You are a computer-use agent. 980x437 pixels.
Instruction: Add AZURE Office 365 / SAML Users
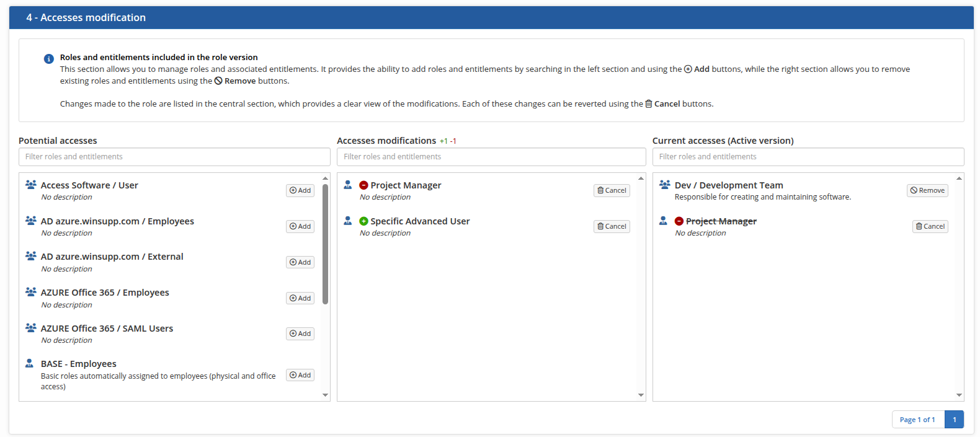click(x=300, y=333)
